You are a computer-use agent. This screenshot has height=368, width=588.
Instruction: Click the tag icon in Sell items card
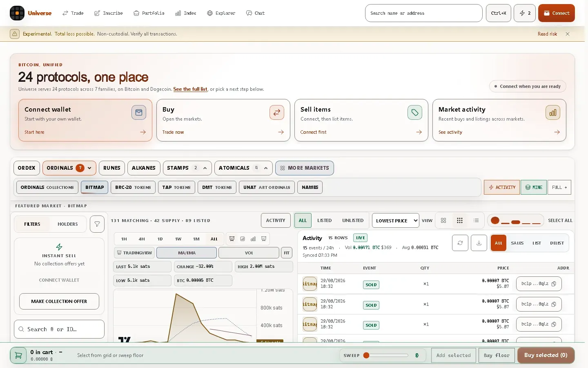coord(415,112)
